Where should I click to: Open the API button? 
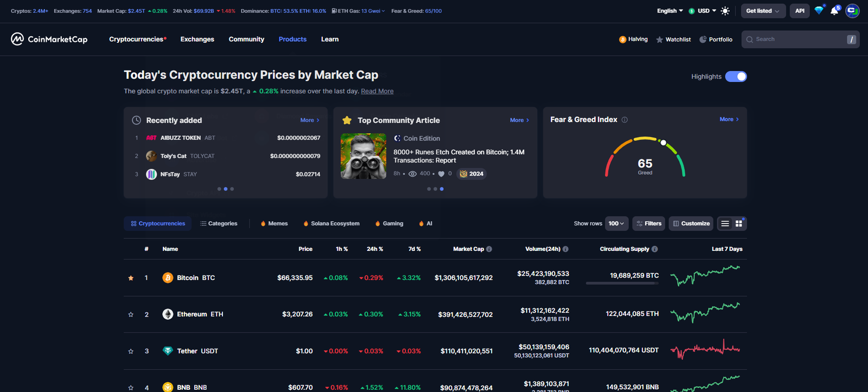click(800, 11)
